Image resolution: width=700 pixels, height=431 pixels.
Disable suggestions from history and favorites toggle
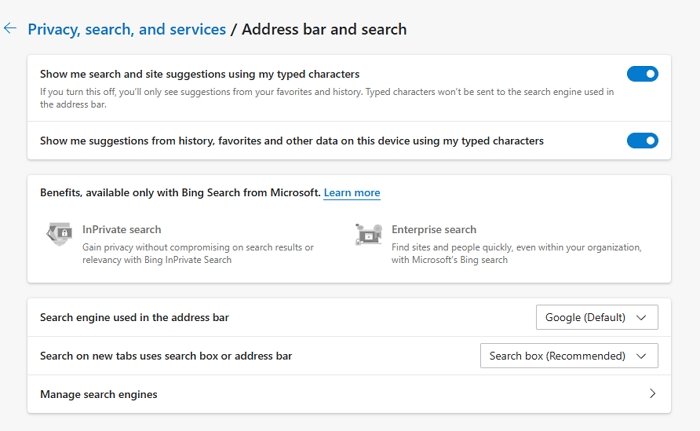point(642,141)
